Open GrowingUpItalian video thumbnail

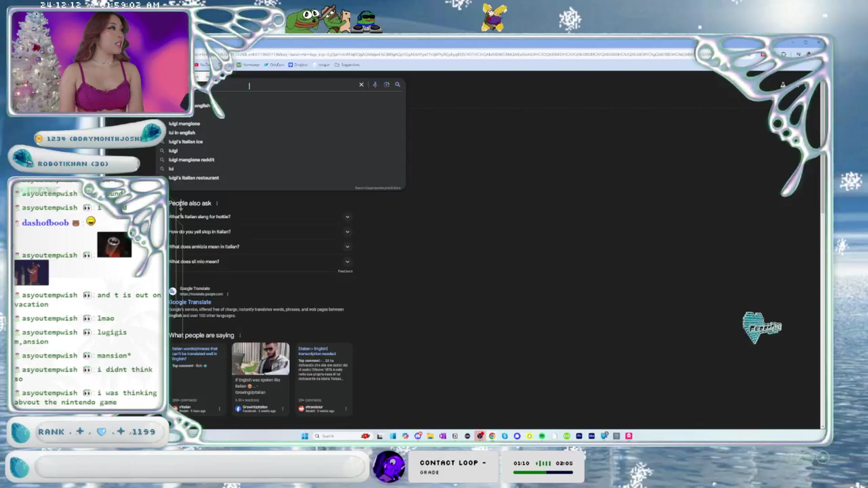[260, 359]
